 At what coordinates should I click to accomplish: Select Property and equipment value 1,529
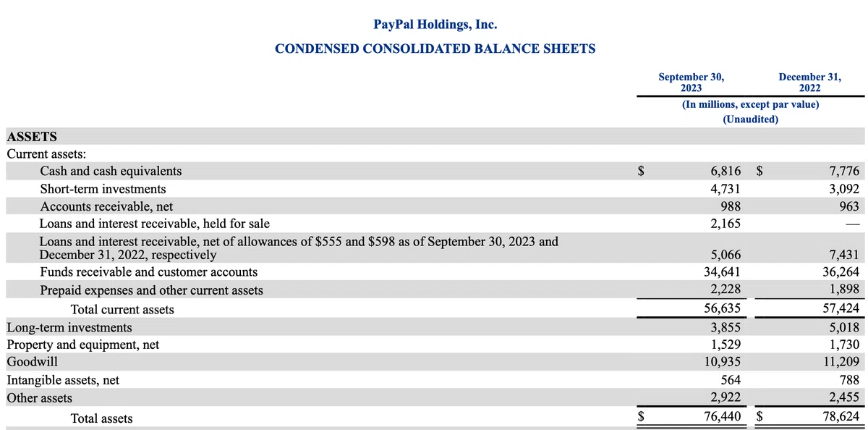point(726,345)
